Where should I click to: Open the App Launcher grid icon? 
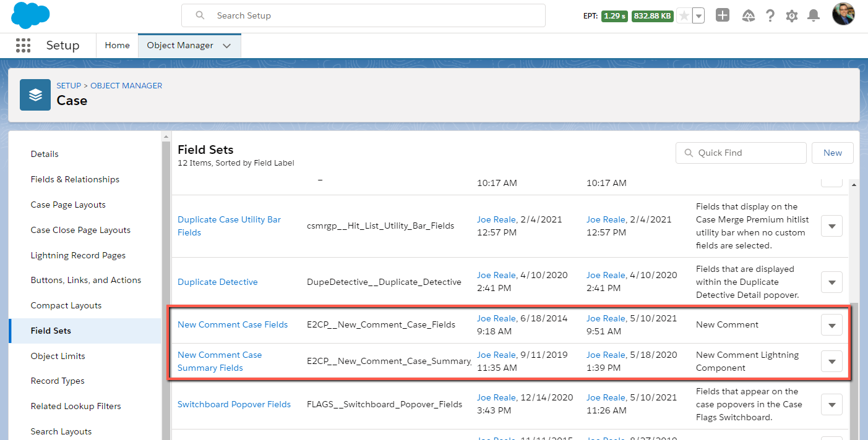[23, 45]
